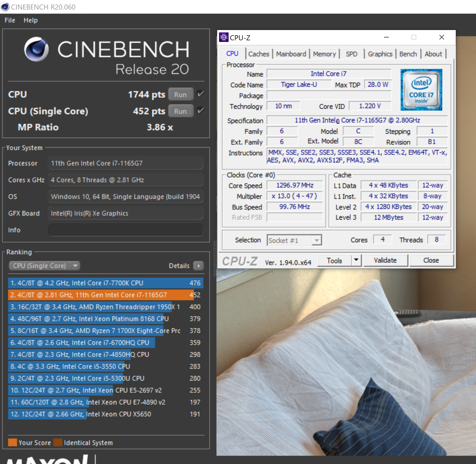Screen dimensions: 476x464
Task: Click the MP Ratio value 3.86 x
Action: coord(160,127)
